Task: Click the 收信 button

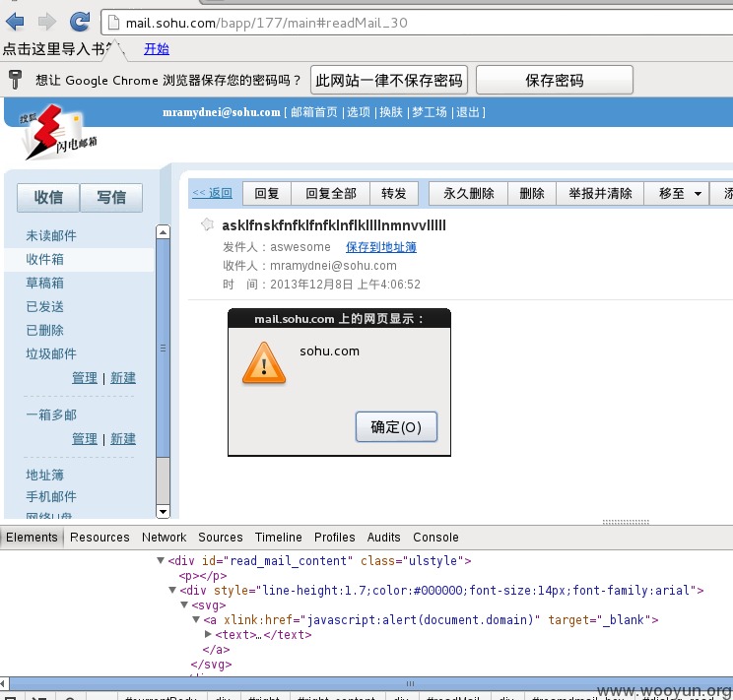Action: coord(48,197)
